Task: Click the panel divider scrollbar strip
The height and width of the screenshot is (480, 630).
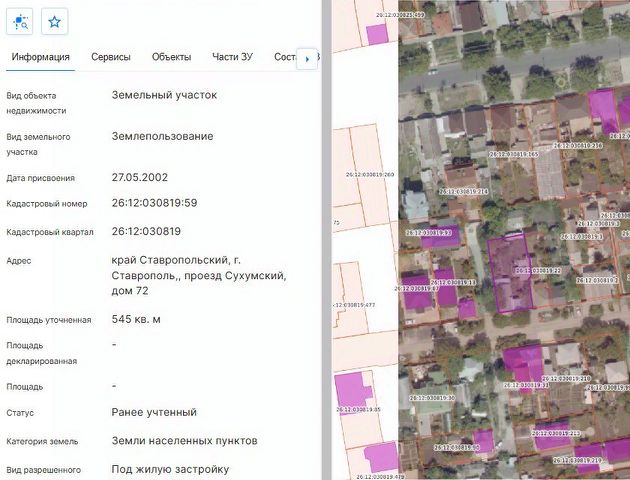Action: (327, 240)
